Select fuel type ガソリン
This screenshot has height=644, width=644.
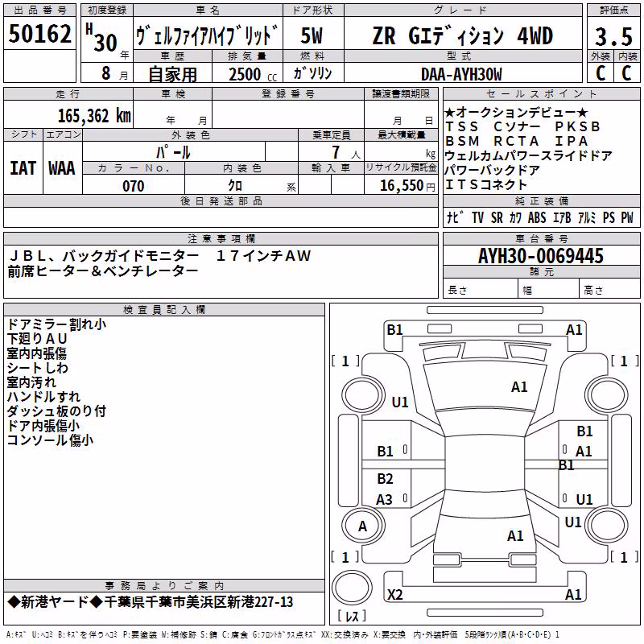(312, 73)
